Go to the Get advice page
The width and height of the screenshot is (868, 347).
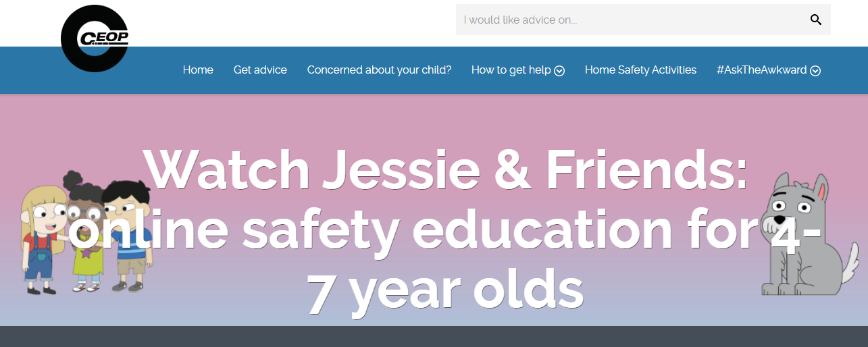tap(260, 70)
